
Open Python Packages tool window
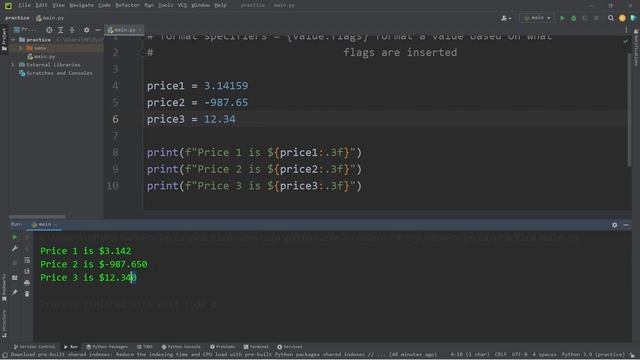[x=107, y=347]
